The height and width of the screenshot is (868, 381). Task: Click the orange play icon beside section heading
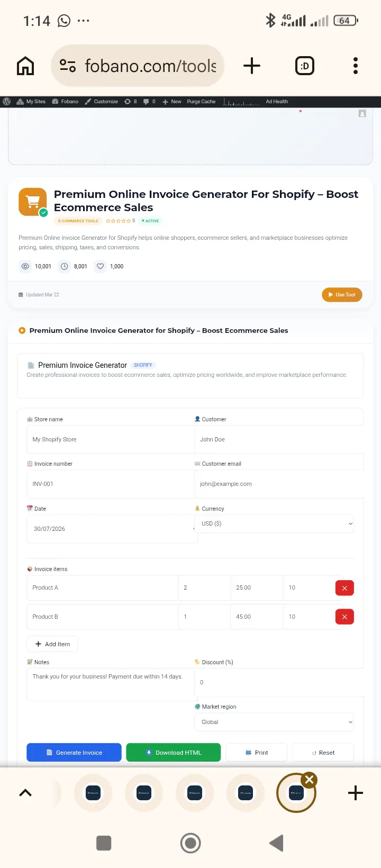click(x=22, y=330)
